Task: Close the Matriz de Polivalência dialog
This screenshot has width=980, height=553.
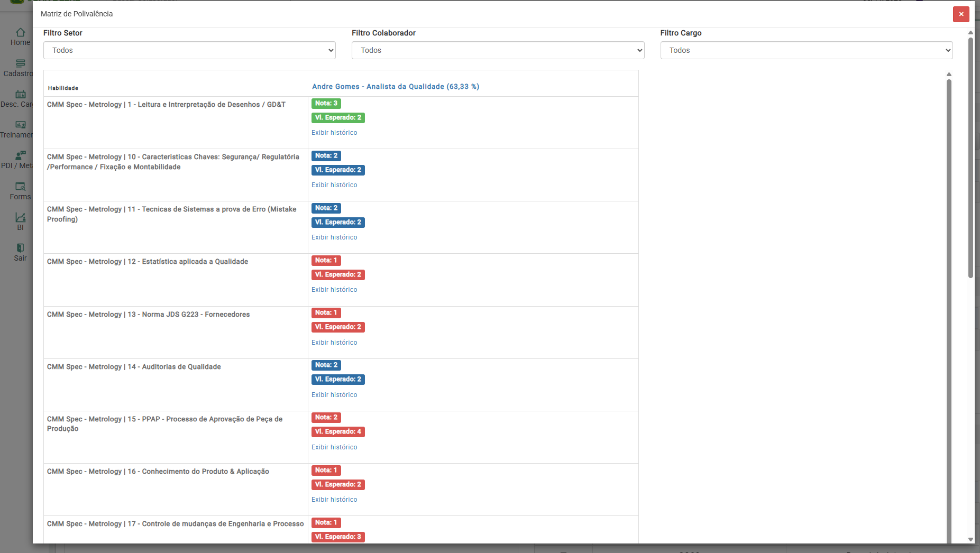Action: (961, 14)
